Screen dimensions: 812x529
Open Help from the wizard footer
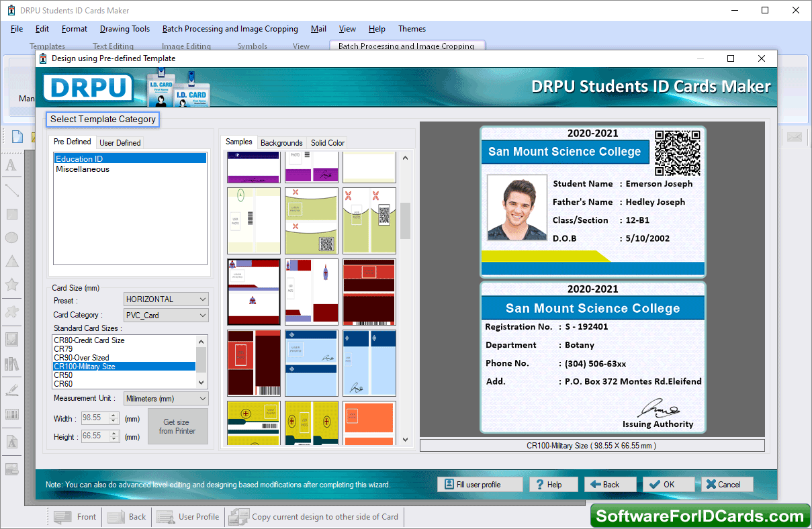tap(553, 485)
